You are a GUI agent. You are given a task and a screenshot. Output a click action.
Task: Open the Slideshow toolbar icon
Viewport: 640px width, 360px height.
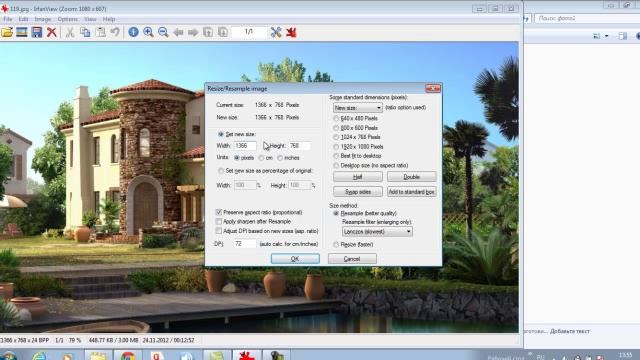point(22,32)
